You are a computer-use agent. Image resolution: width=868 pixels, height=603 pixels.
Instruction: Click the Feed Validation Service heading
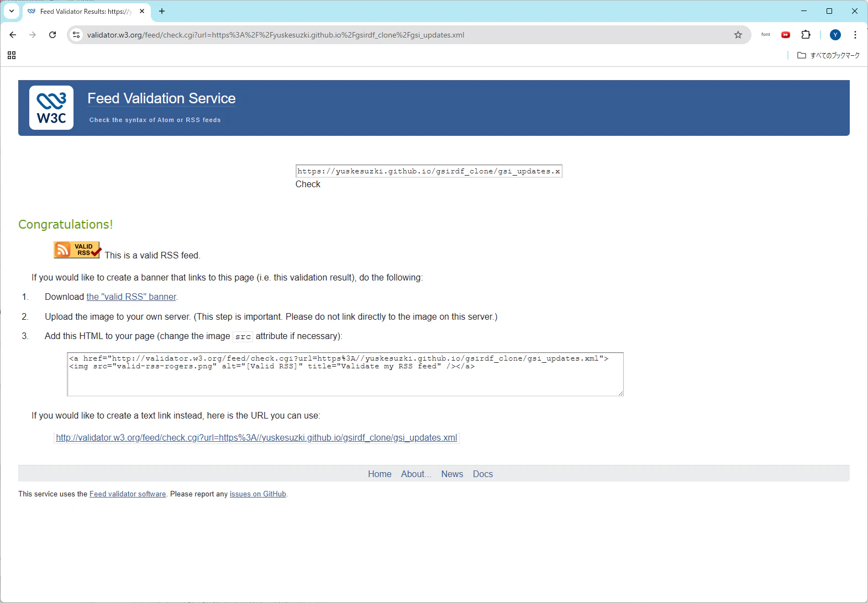coord(161,98)
